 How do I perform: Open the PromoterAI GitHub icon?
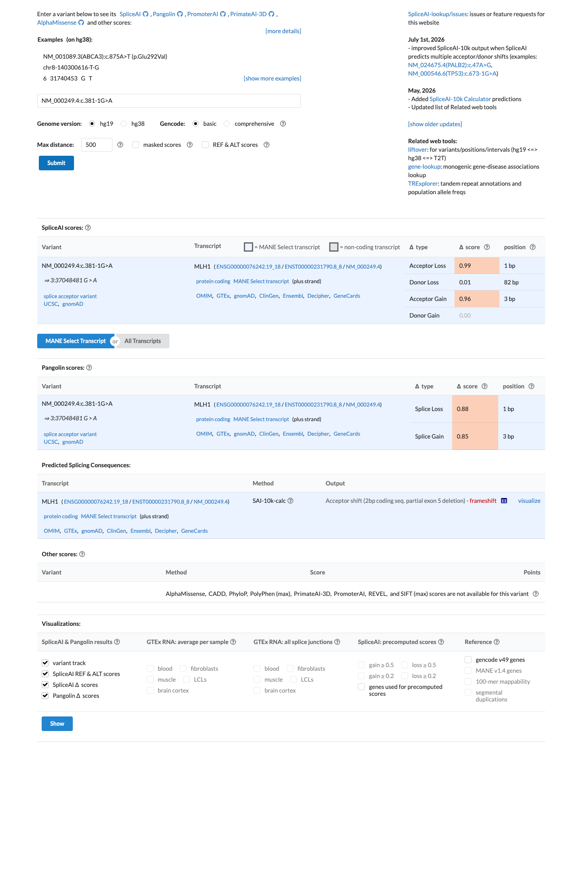(223, 14)
